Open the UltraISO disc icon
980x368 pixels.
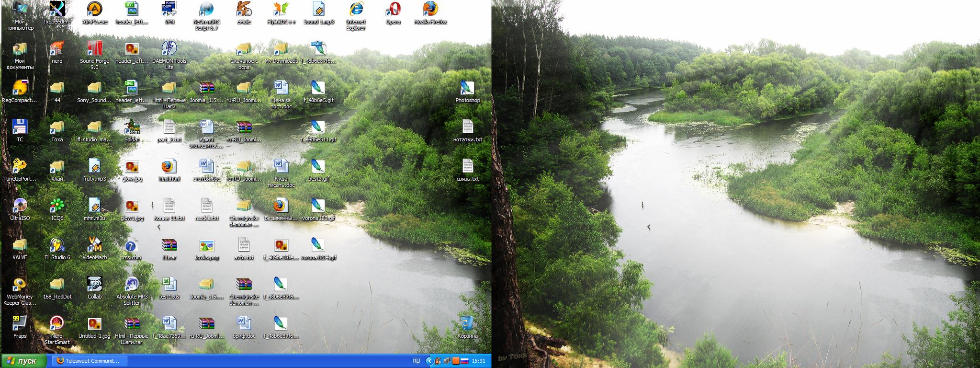click(x=20, y=206)
